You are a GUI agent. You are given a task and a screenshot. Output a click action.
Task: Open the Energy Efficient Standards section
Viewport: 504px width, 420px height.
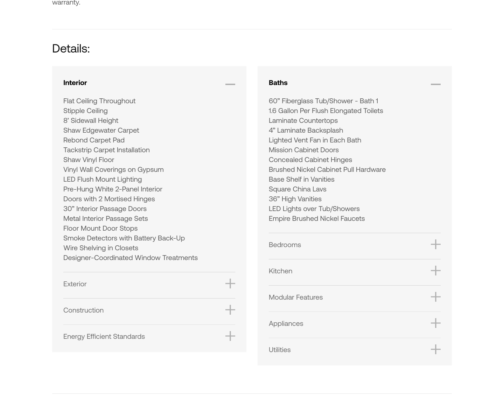pyautogui.click(x=104, y=336)
